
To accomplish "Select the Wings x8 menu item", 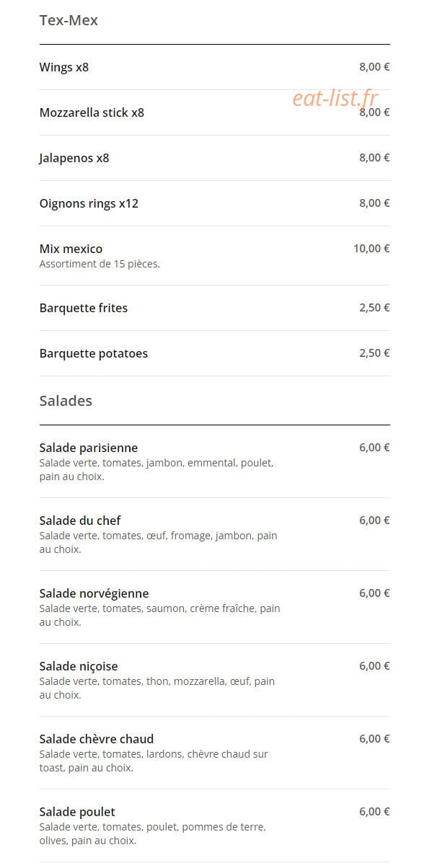I will point(214,67).
